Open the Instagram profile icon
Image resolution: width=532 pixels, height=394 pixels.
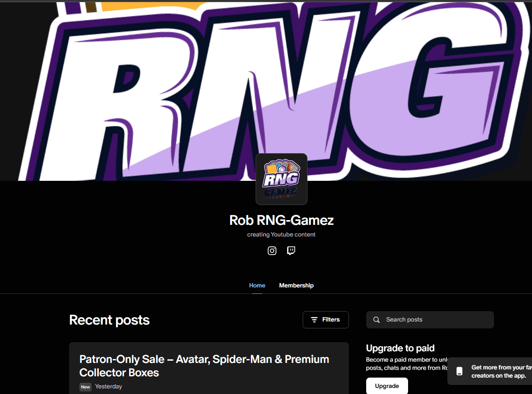(272, 251)
